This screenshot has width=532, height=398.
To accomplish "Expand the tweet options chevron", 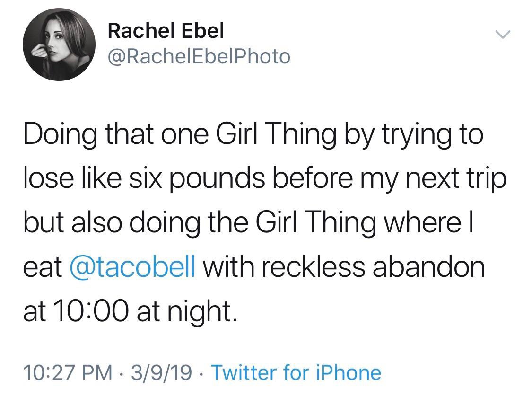I will point(502,34).
